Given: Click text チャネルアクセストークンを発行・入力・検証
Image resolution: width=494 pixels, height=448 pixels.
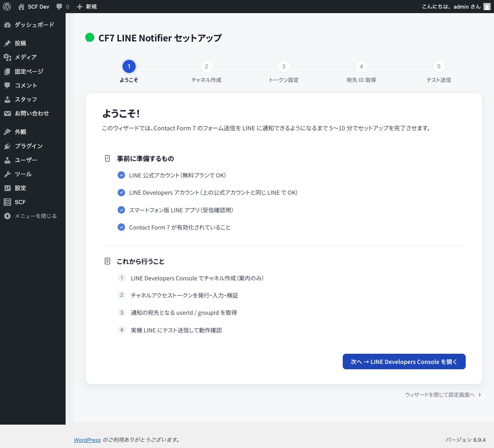Looking at the screenshot, I should pyautogui.click(x=184, y=296).
